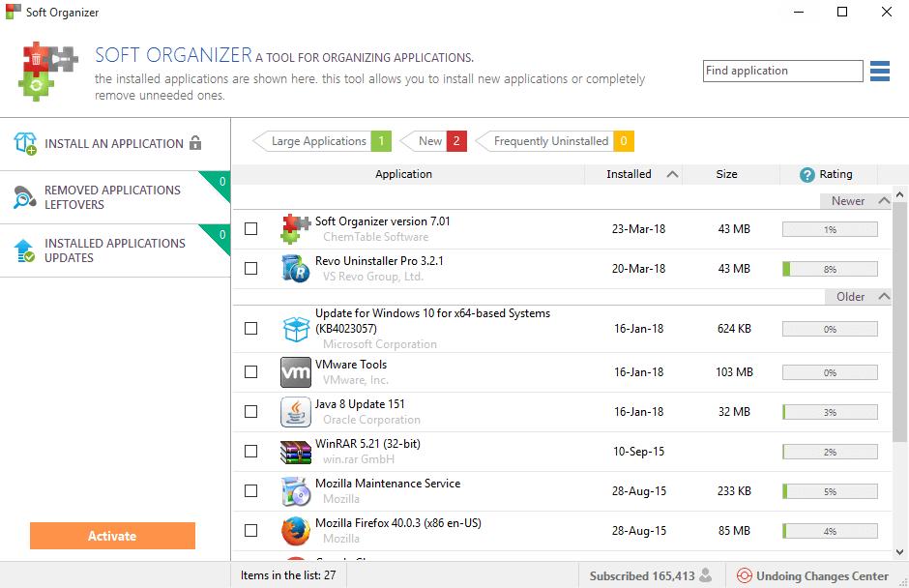Click the Mozilla Firefox fox icon

[296, 531]
